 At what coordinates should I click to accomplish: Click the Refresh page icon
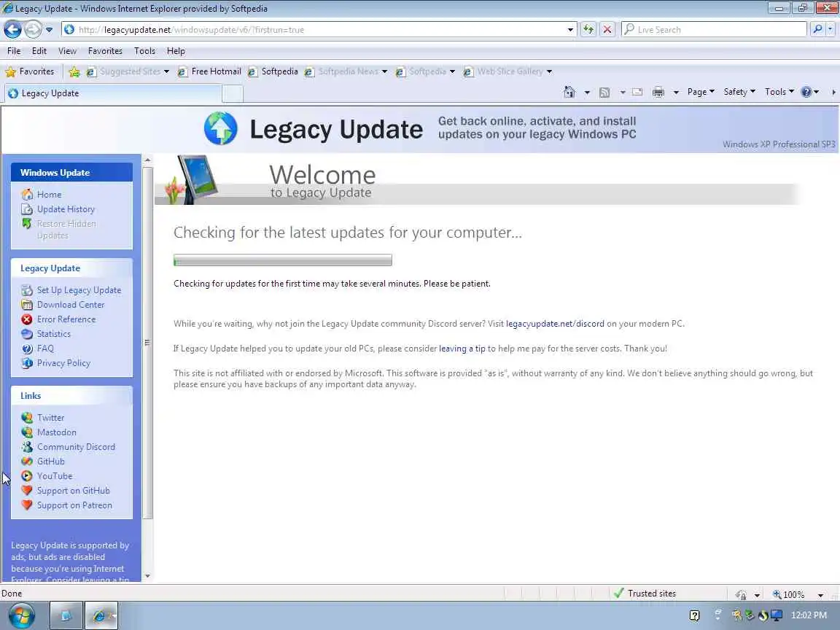588,29
